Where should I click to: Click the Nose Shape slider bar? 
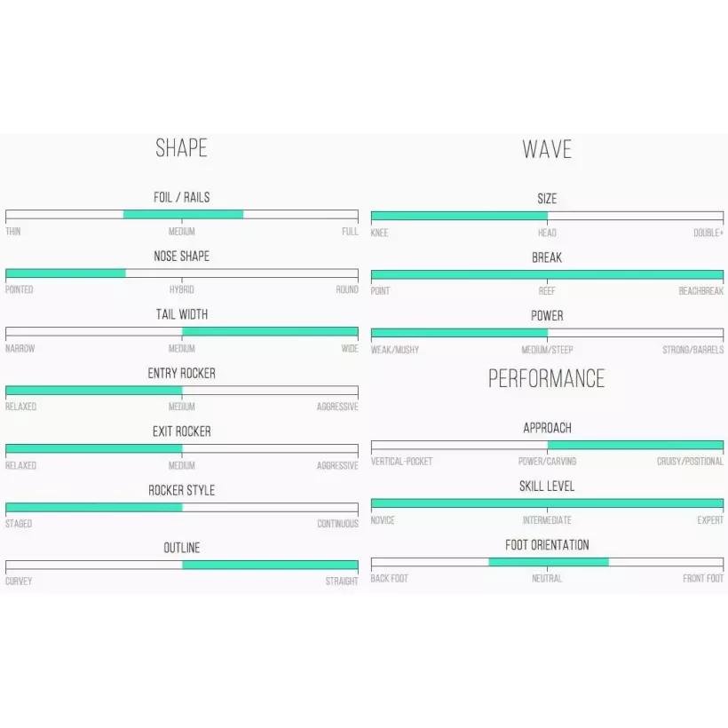click(x=182, y=273)
